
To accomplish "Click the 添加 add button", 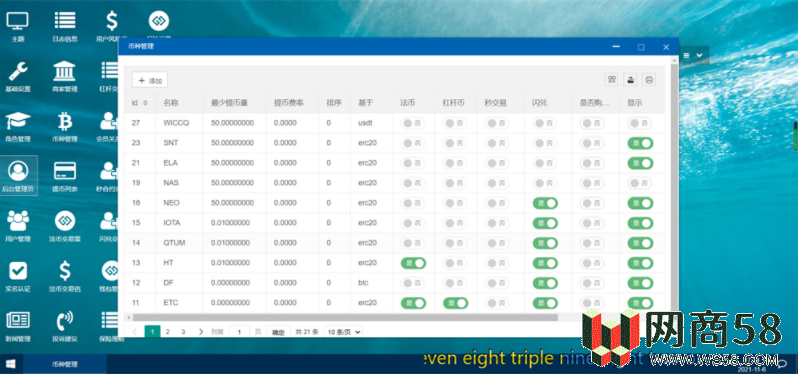I will point(150,80).
